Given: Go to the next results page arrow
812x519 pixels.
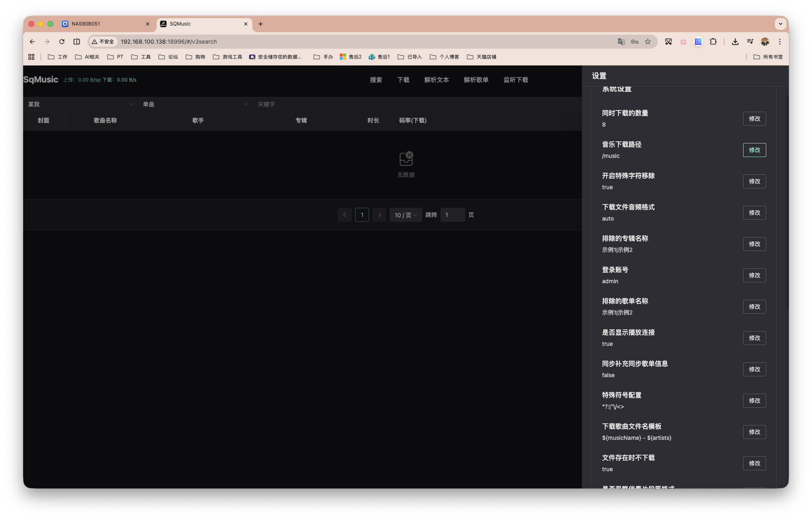Looking at the screenshot, I should 379,215.
